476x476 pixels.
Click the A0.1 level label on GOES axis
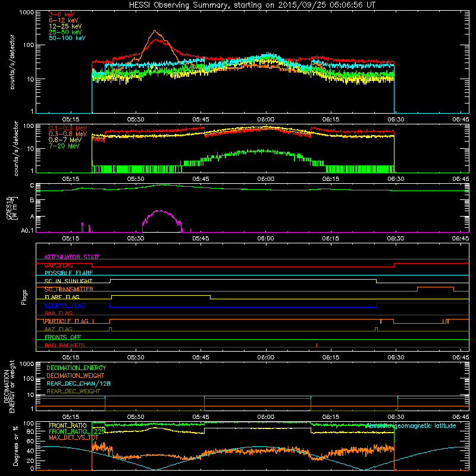[x=27, y=231]
